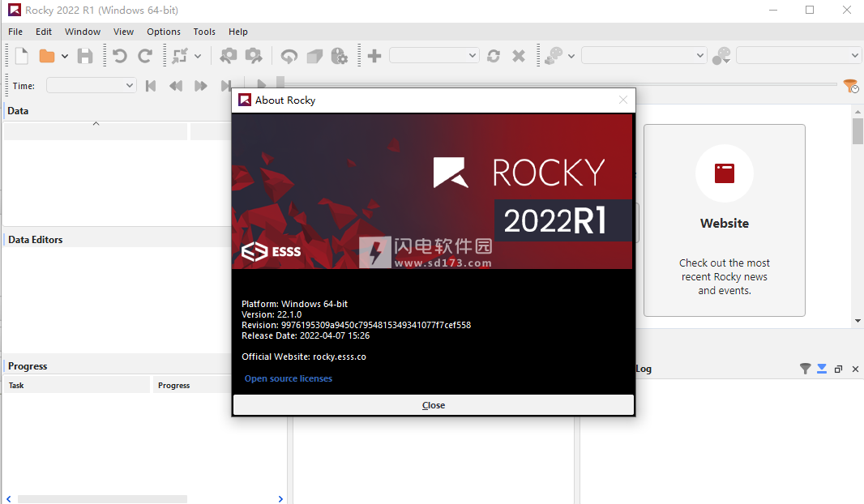Click the palette coloring icon
Viewport: 864px width, 504px height.
(x=554, y=56)
